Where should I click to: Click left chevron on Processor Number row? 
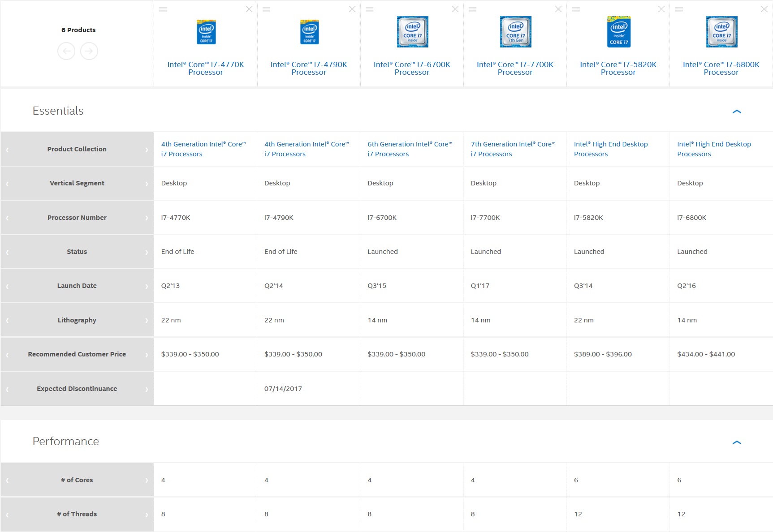(x=7, y=218)
